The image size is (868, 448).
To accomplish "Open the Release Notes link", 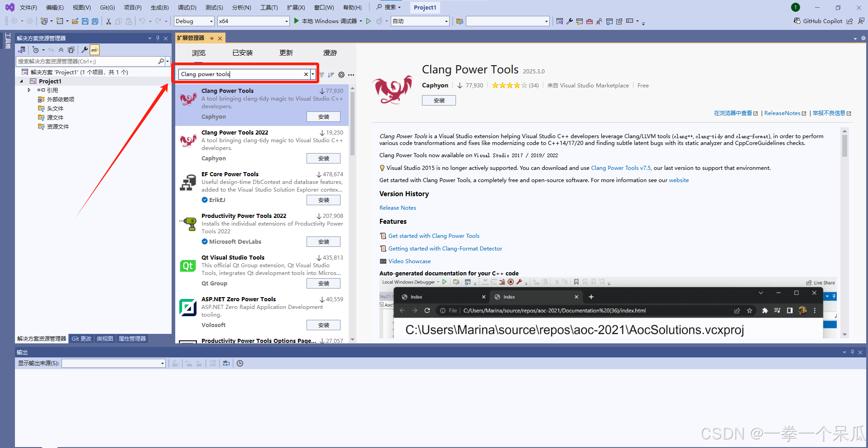I will [x=397, y=207].
